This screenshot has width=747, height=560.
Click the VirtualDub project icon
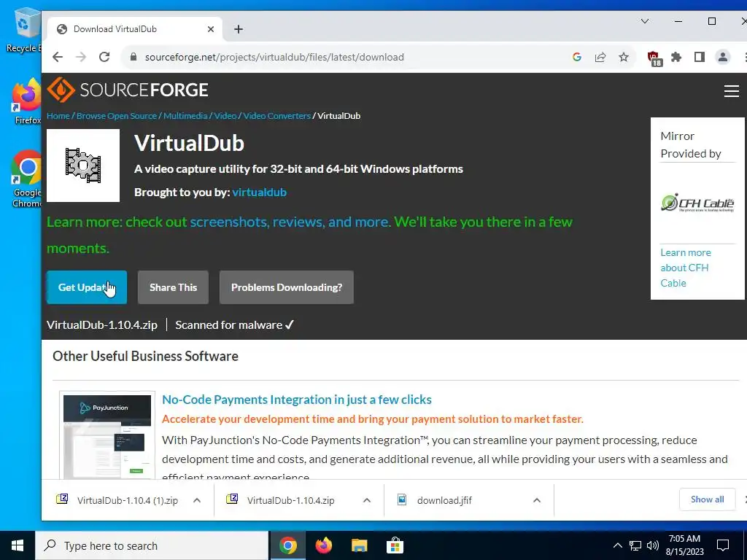(83, 166)
